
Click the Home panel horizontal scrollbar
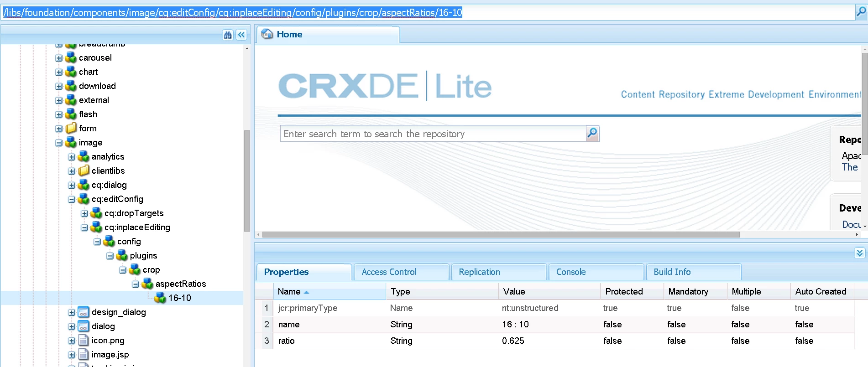[x=501, y=234]
